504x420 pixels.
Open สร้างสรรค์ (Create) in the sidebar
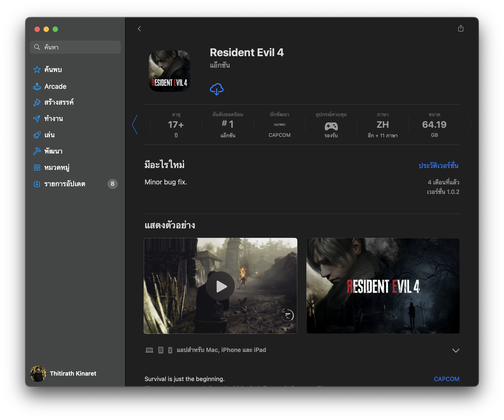click(59, 102)
